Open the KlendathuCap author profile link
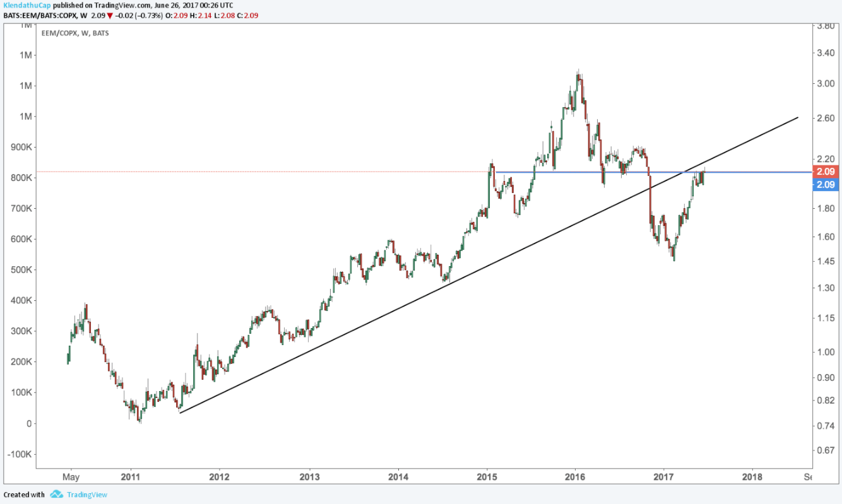 click(x=27, y=5)
